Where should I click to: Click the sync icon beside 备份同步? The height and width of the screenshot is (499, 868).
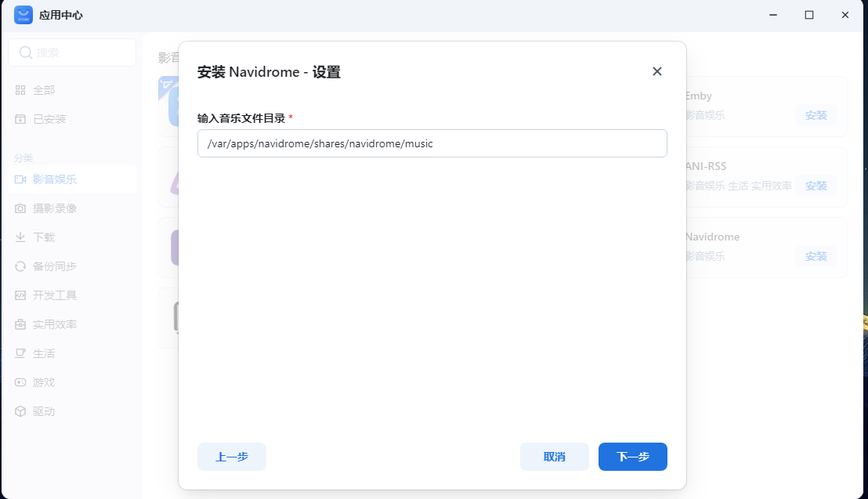tap(20, 266)
